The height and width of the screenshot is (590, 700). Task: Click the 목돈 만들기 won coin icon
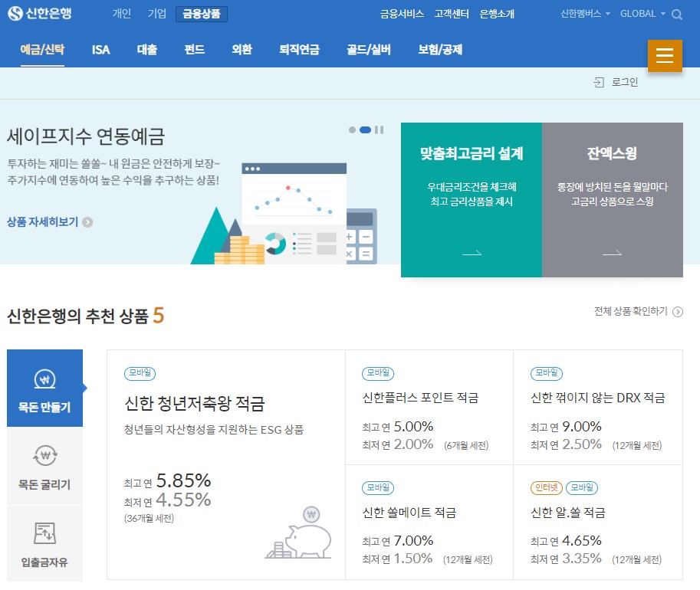click(45, 379)
